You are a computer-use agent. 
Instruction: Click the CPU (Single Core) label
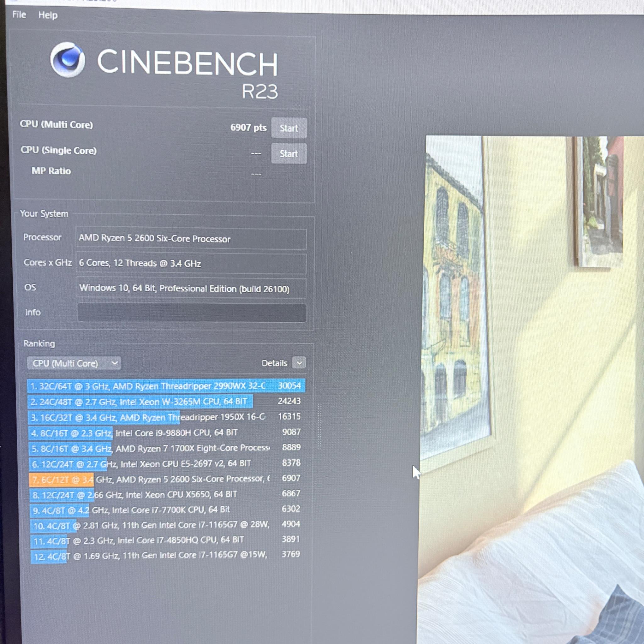[58, 150]
